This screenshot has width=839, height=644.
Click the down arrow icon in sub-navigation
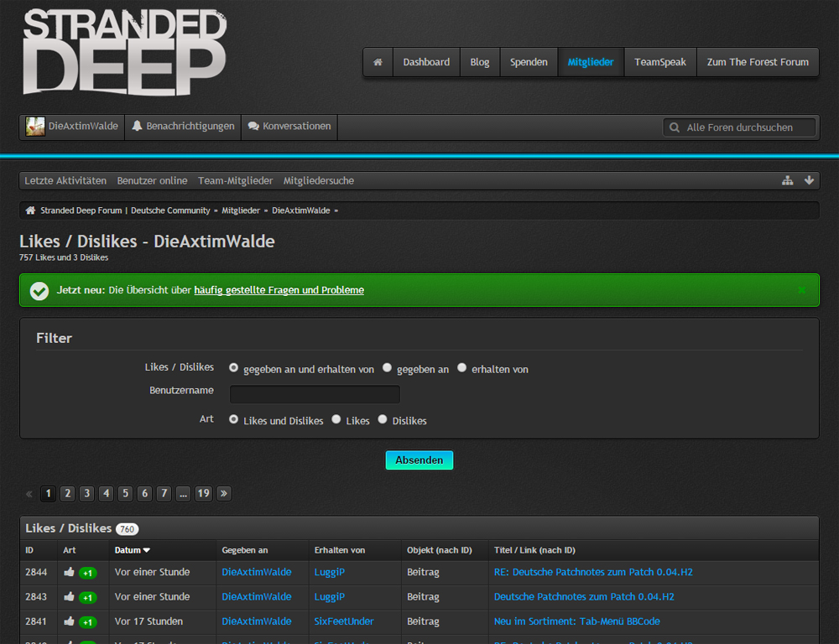(x=809, y=180)
